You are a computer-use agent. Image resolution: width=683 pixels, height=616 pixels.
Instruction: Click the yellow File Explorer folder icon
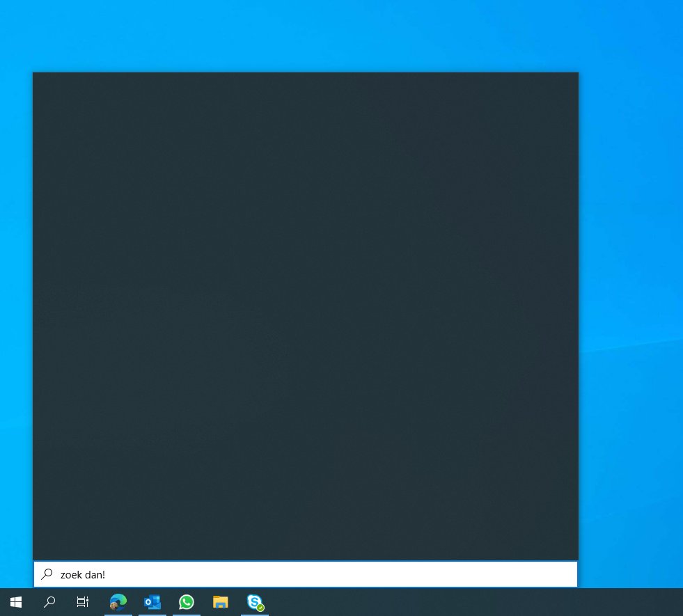[220, 601]
